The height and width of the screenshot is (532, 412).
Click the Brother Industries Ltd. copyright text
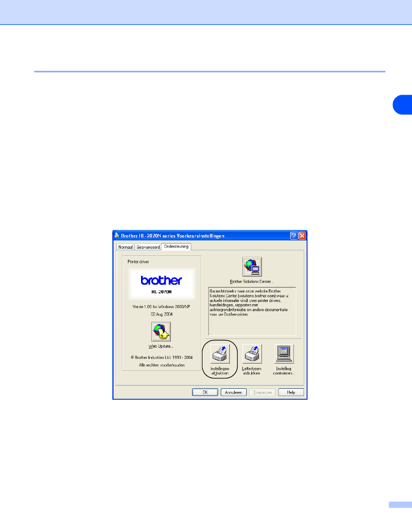[161, 358]
